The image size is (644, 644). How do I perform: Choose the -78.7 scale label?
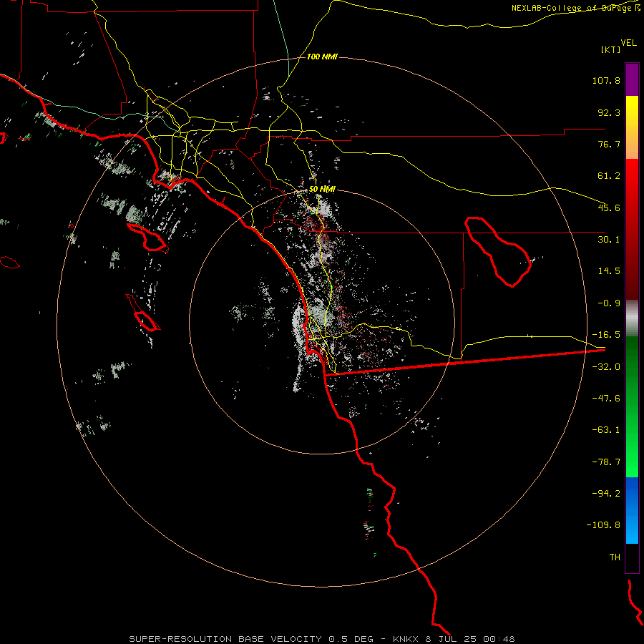coord(606,462)
